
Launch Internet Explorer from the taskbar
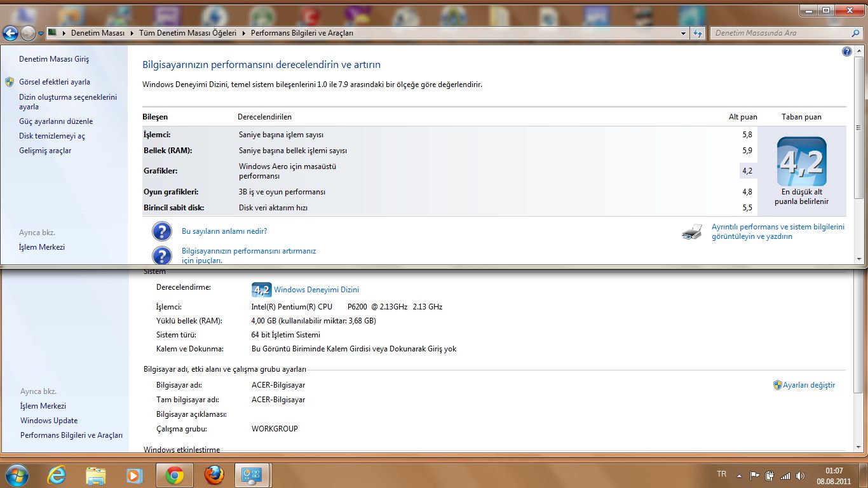click(x=57, y=475)
